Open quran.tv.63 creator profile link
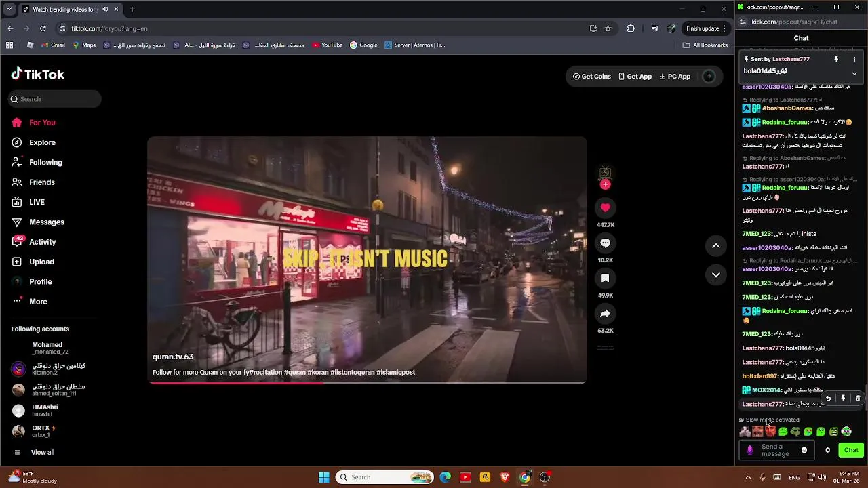The height and width of the screenshot is (488, 868). [x=173, y=357]
